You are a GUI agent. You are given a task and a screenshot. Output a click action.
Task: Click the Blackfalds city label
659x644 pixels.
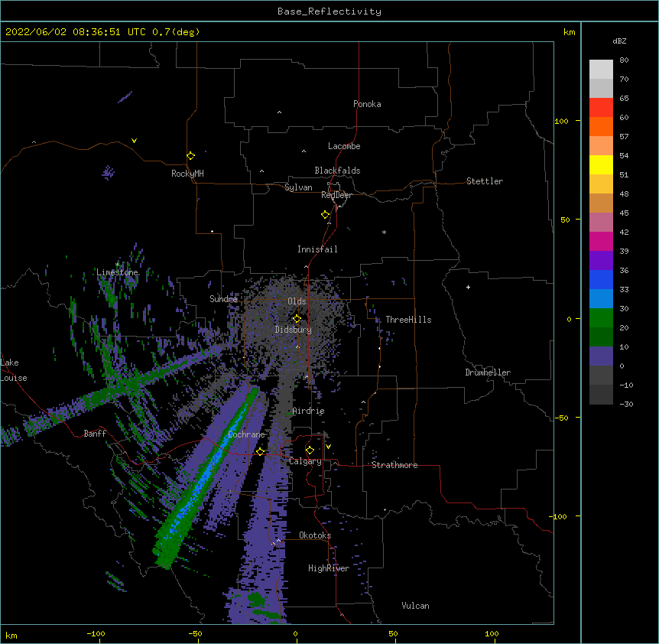click(x=337, y=171)
